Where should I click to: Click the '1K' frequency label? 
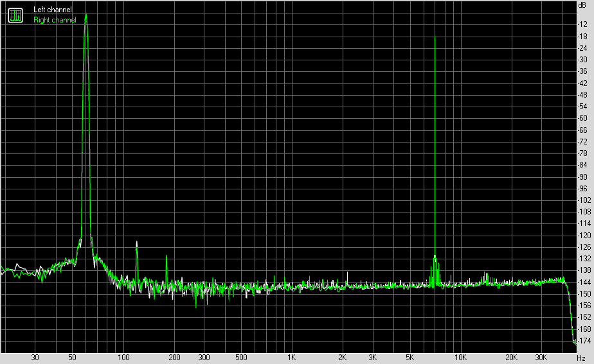[292, 358]
